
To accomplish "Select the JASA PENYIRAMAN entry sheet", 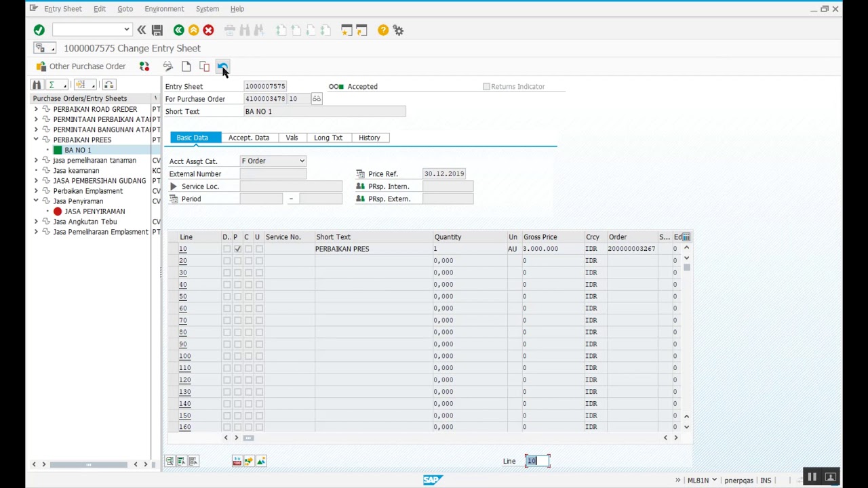I will click(x=94, y=211).
